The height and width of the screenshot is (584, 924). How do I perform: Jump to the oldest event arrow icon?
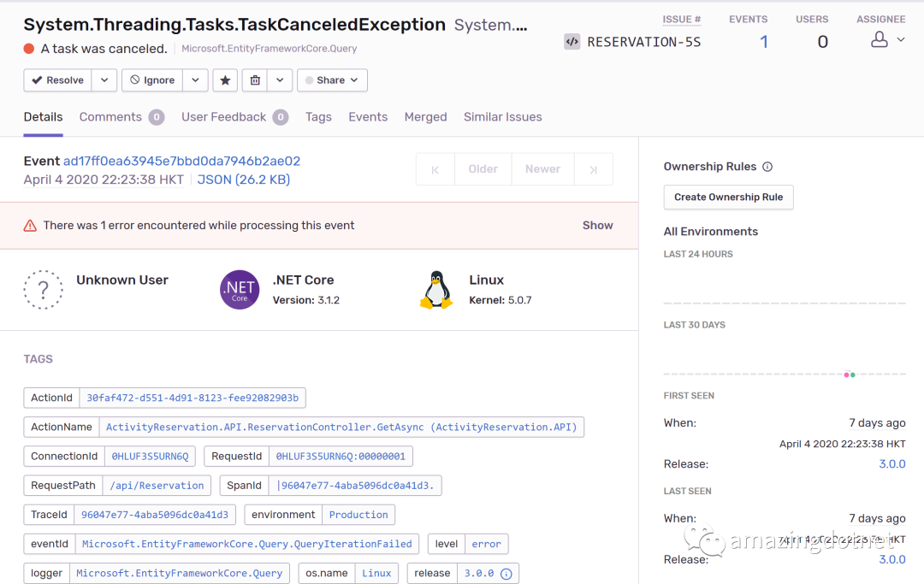tap(435, 169)
